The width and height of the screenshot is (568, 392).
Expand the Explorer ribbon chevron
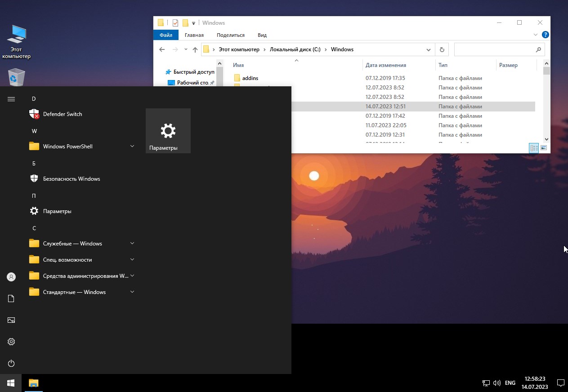pyautogui.click(x=535, y=35)
